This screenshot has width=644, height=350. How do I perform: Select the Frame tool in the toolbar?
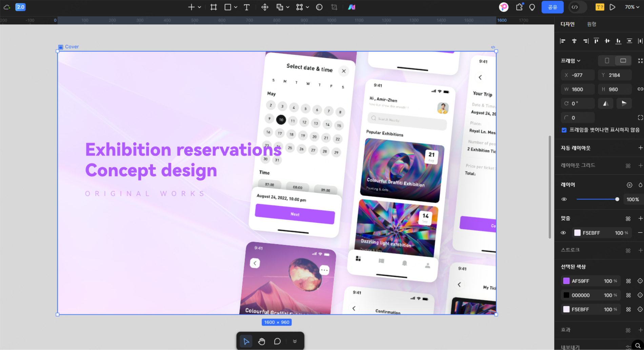pyautogui.click(x=213, y=7)
